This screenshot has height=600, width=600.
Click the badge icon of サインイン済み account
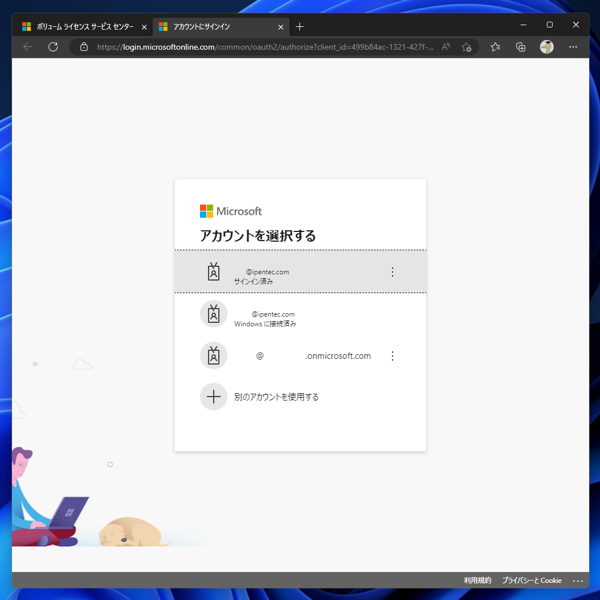214,272
